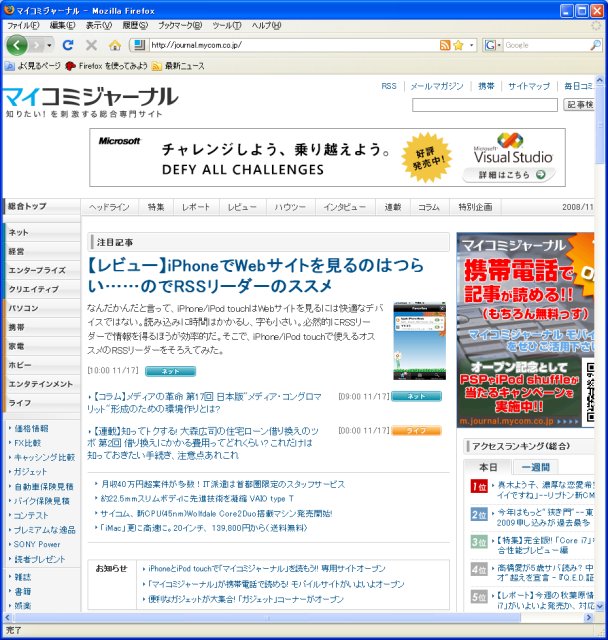Open the 携帯 header link

coord(486,86)
